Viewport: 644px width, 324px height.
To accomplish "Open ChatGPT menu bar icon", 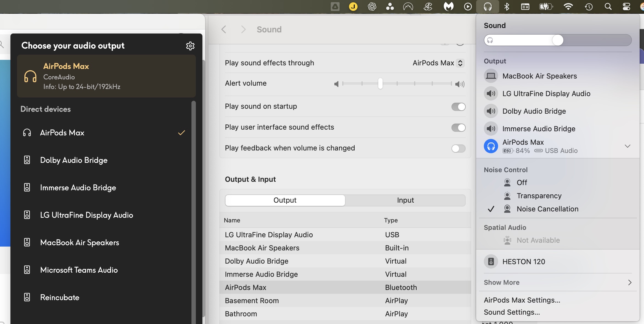I will coord(372,7).
